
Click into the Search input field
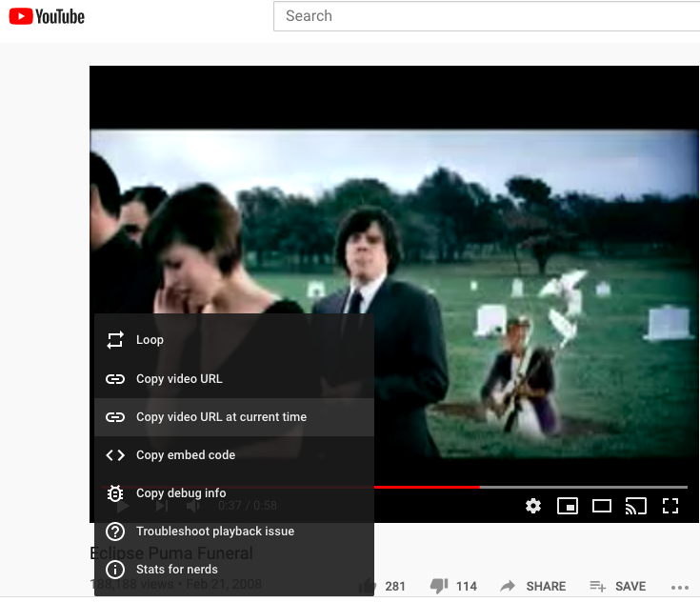(487, 16)
